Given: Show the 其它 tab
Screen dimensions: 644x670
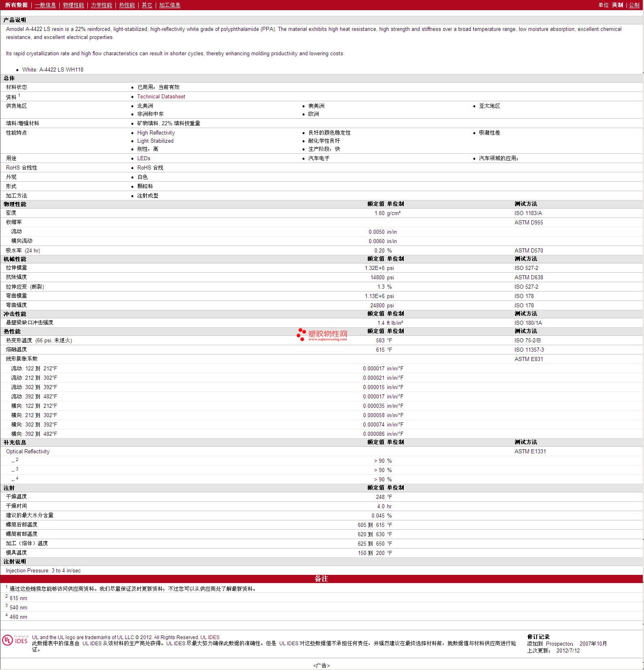Looking at the screenshot, I should [147, 5].
